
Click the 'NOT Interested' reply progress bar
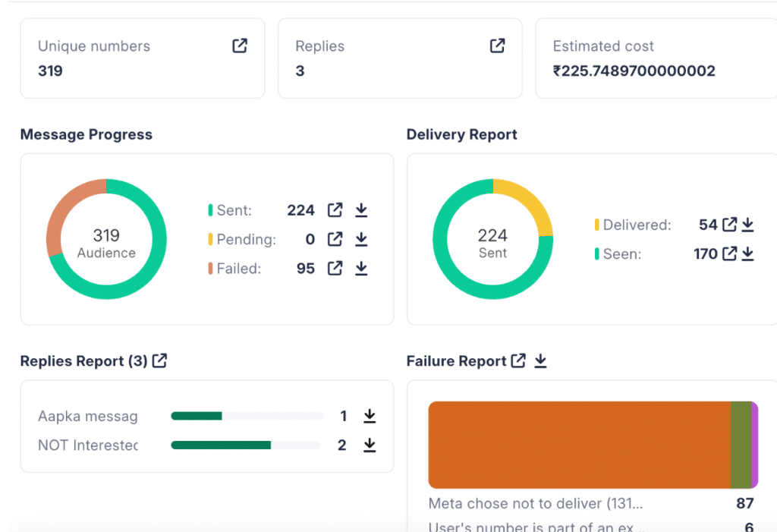click(x=246, y=445)
